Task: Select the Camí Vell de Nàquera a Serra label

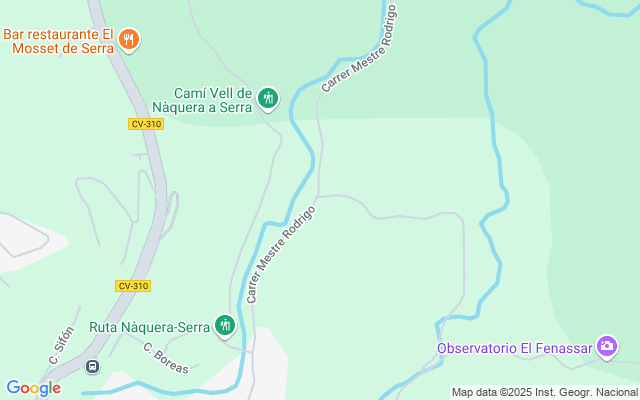Action: click(202, 100)
